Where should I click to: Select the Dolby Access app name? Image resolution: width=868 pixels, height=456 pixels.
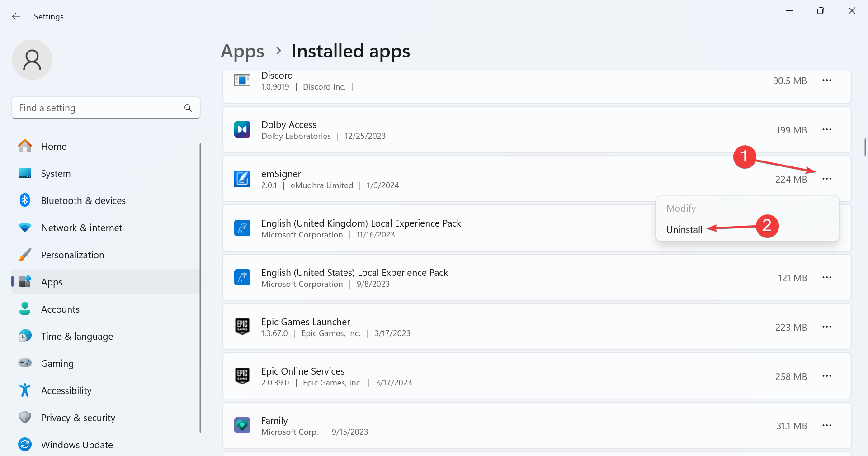tap(289, 124)
